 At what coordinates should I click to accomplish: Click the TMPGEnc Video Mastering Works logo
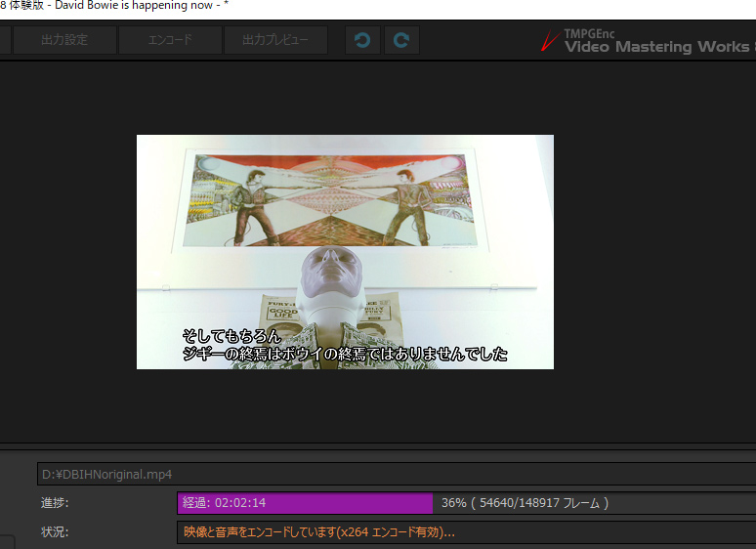648,41
